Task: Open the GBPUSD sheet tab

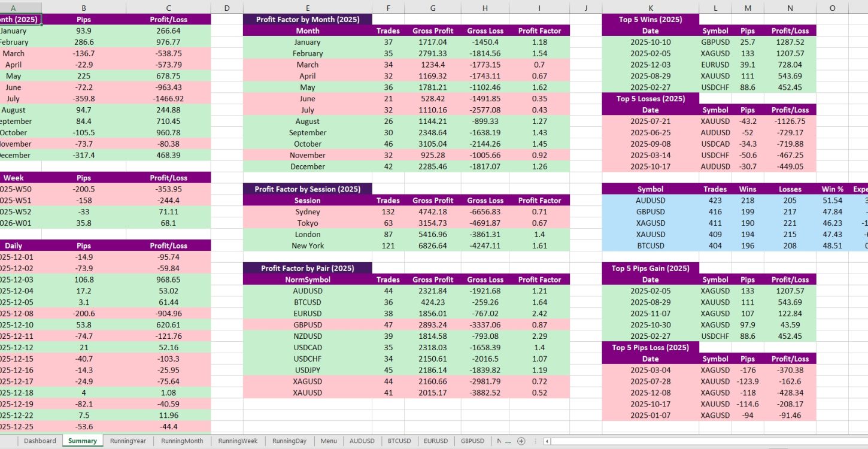Action: click(x=472, y=441)
